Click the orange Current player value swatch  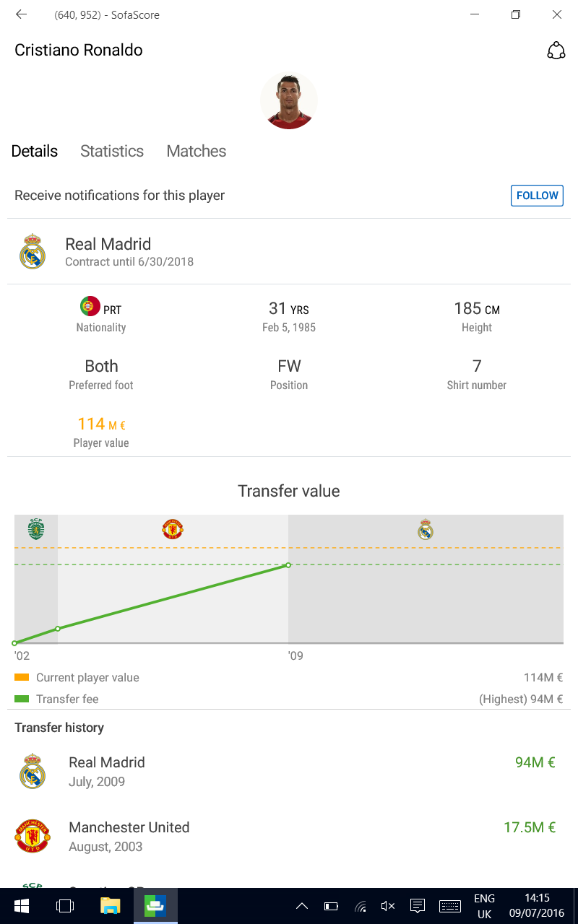click(x=22, y=678)
